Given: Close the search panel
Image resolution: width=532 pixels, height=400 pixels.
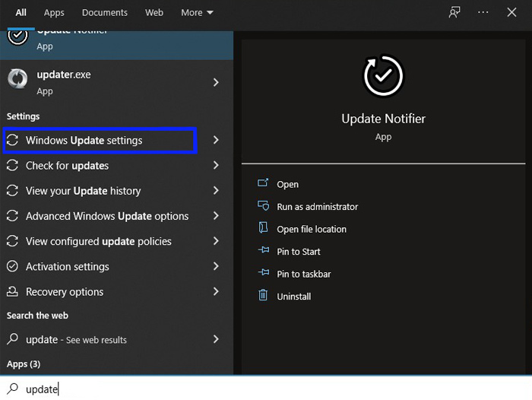Looking at the screenshot, I should pyautogui.click(x=511, y=13).
